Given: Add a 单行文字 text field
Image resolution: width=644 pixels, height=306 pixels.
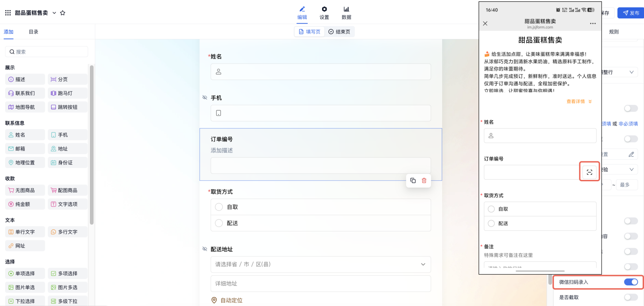Looking at the screenshot, I should 25,232.
